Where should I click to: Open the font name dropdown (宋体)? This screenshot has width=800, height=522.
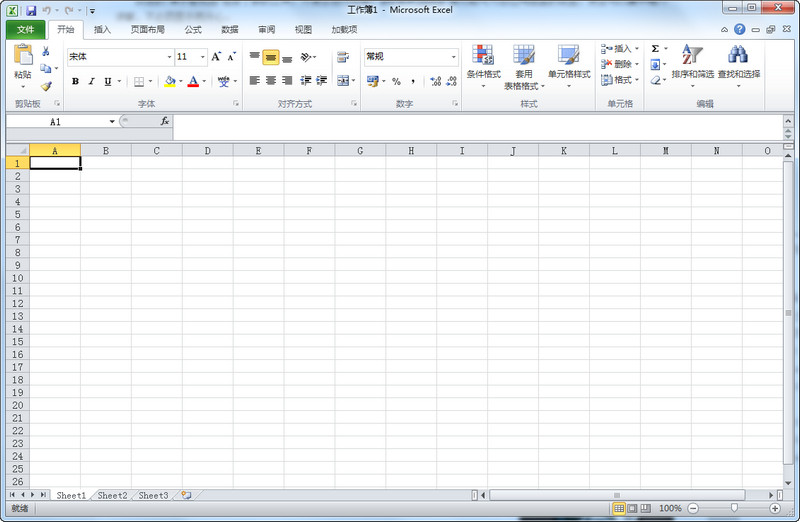click(169, 57)
